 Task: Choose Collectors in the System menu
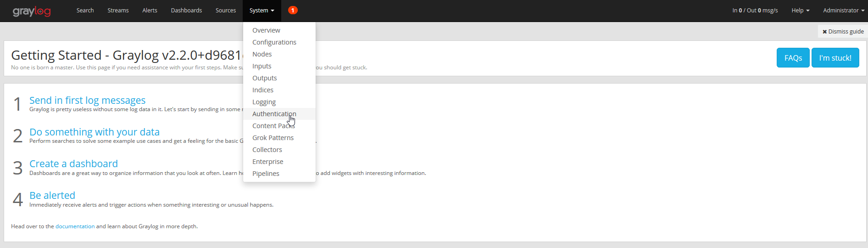(x=279, y=150)
